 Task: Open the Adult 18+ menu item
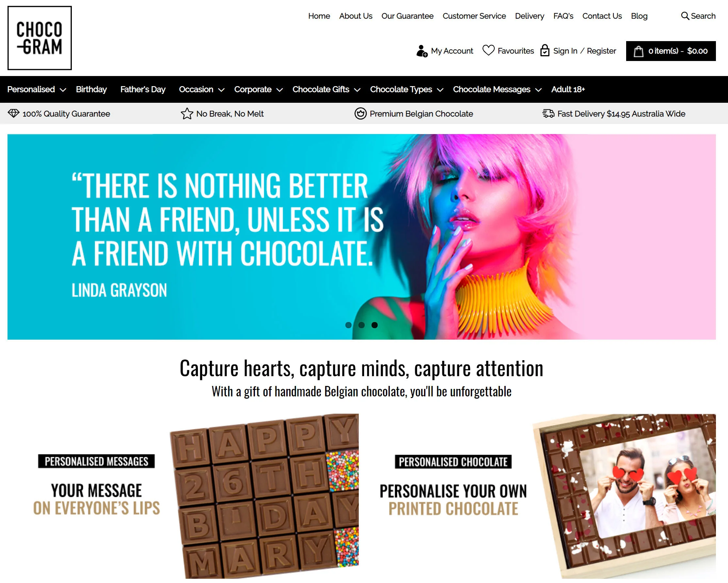[x=568, y=89]
